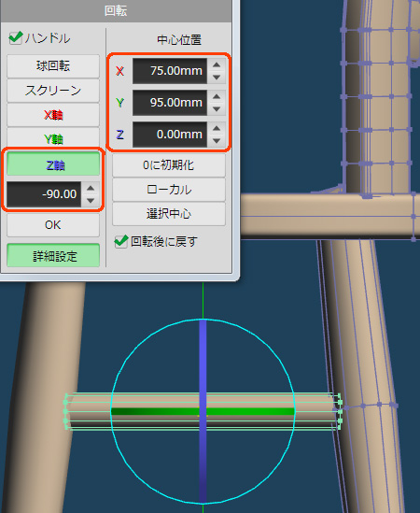Select the Y軸 rotation axis
The image size is (420, 513).
pyautogui.click(x=53, y=139)
